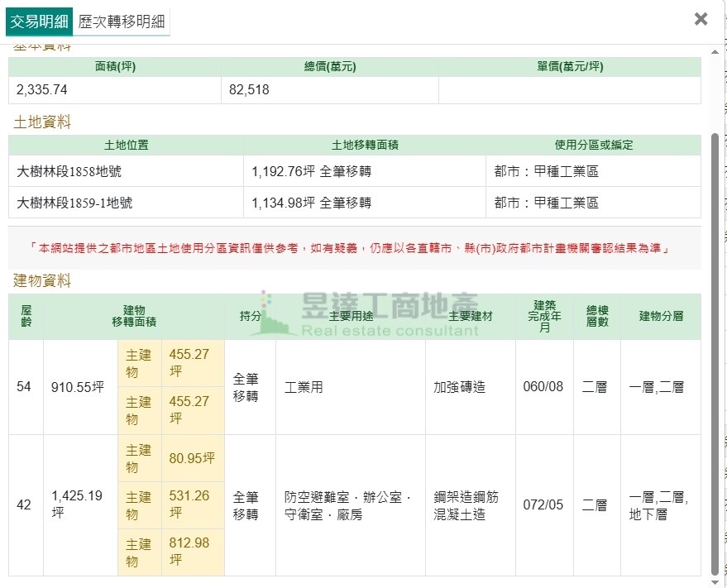
Task: Click the 土地資料 section heading
Action: (x=42, y=122)
